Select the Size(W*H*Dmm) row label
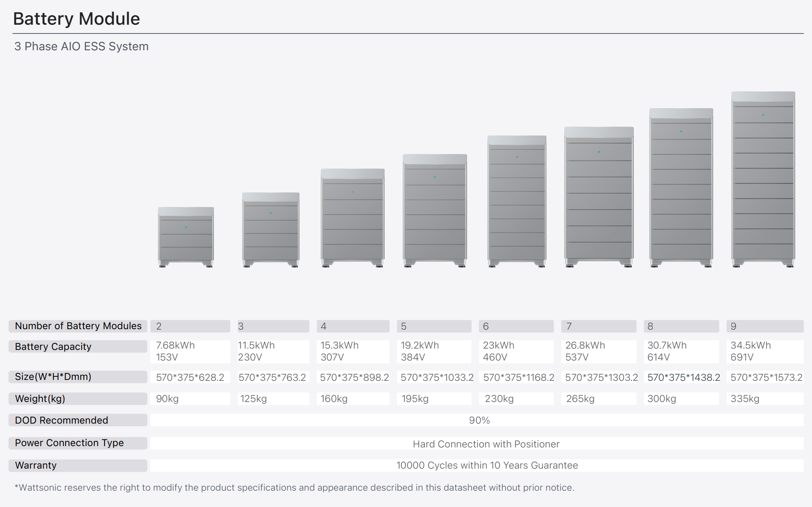812x507 pixels. click(x=53, y=377)
